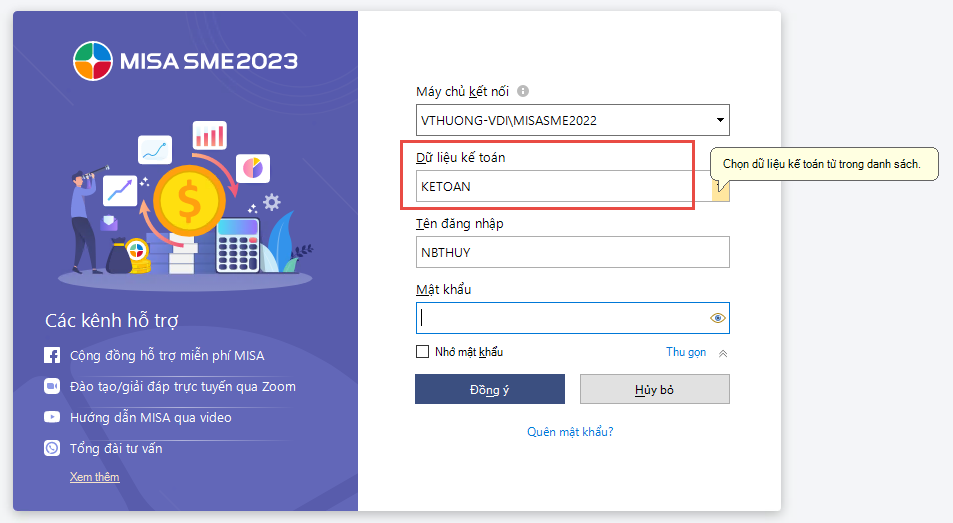Click the Facebook community icon
953x523 pixels.
pos(52,355)
